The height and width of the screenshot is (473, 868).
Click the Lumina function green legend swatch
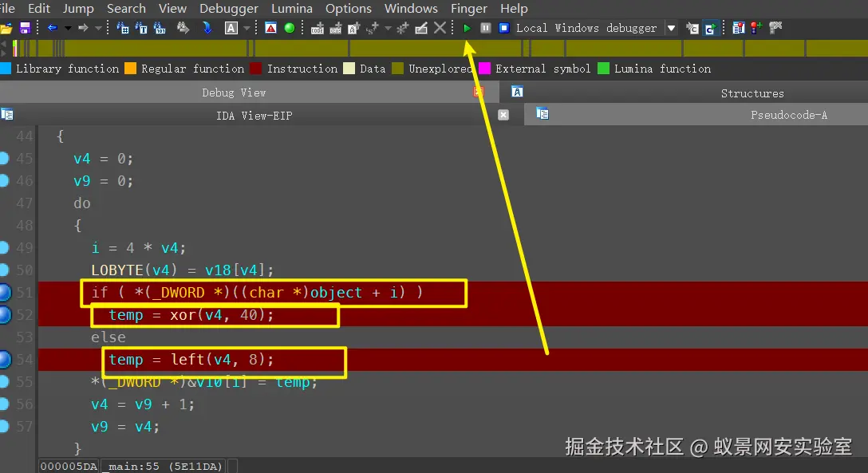(603, 68)
